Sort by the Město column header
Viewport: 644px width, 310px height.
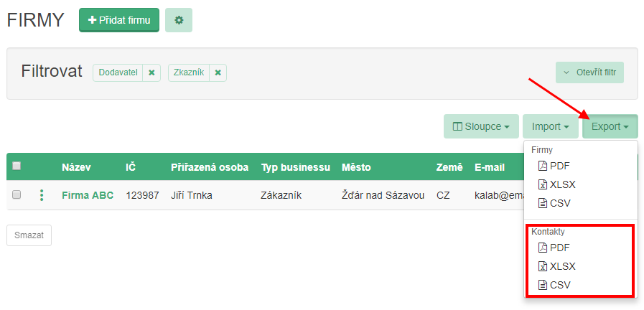pos(356,167)
